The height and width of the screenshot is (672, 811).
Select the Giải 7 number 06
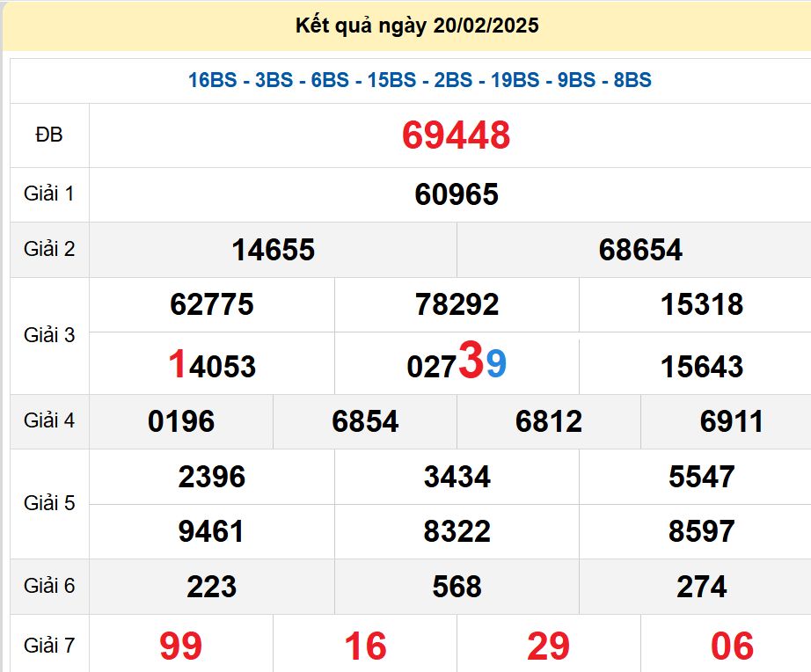coord(731,646)
